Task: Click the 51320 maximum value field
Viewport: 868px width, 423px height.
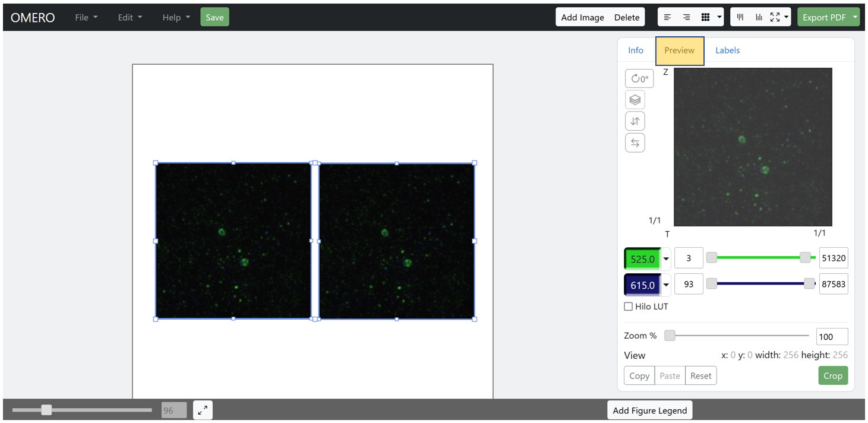Action: [x=834, y=258]
